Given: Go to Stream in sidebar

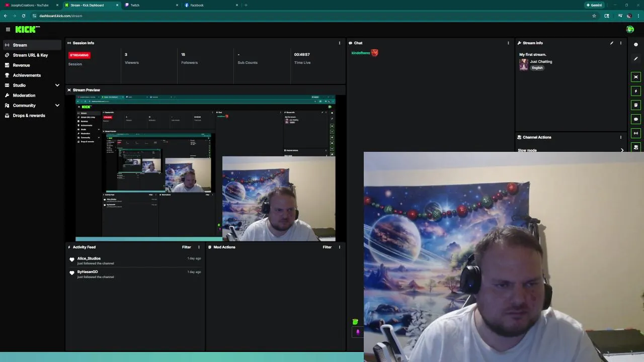Looking at the screenshot, I should point(32,45).
